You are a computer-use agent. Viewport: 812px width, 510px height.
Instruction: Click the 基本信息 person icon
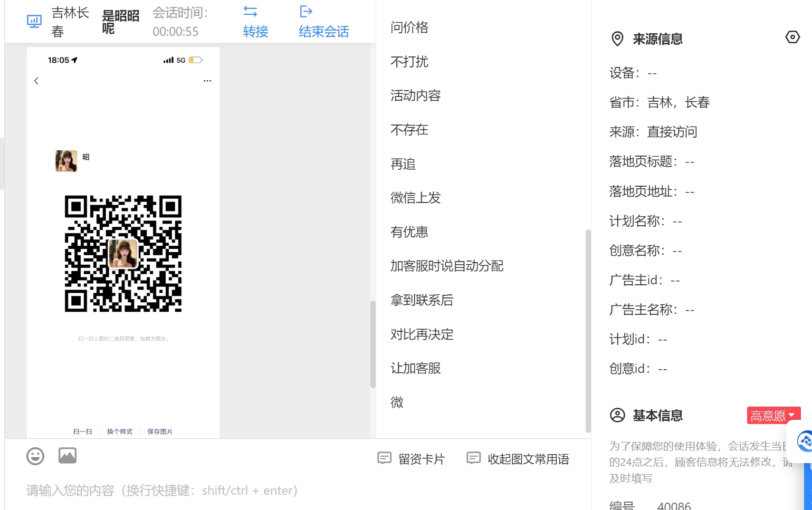point(617,415)
